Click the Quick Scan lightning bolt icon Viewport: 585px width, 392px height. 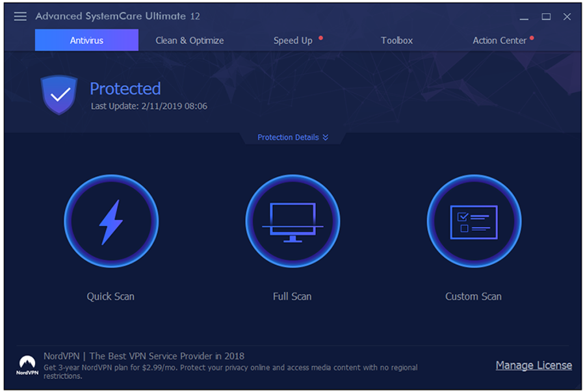[x=110, y=222]
